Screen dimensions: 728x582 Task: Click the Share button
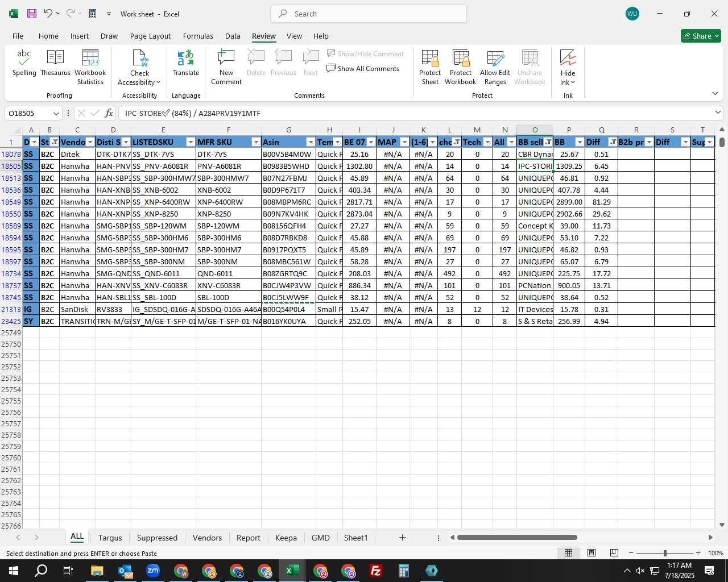point(701,36)
